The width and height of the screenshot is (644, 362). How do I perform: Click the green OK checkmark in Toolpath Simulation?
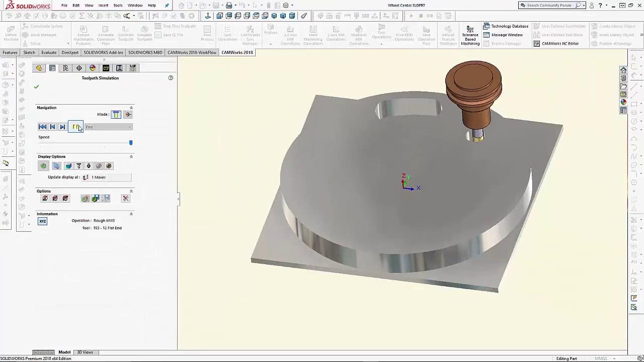[x=36, y=87]
